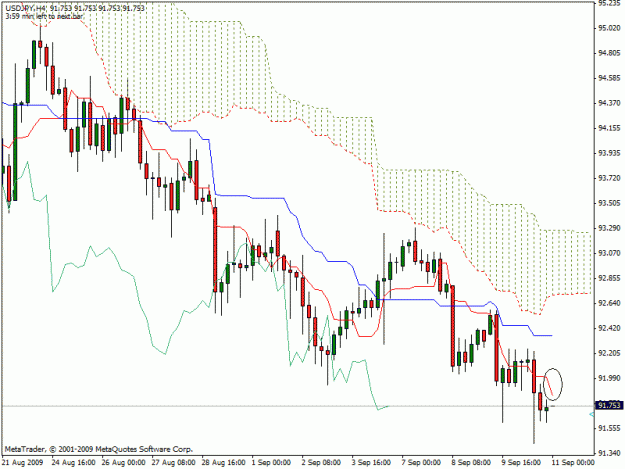The image size is (625, 469).
Task: Click the 95.020 price axis label
Action: click(x=609, y=28)
